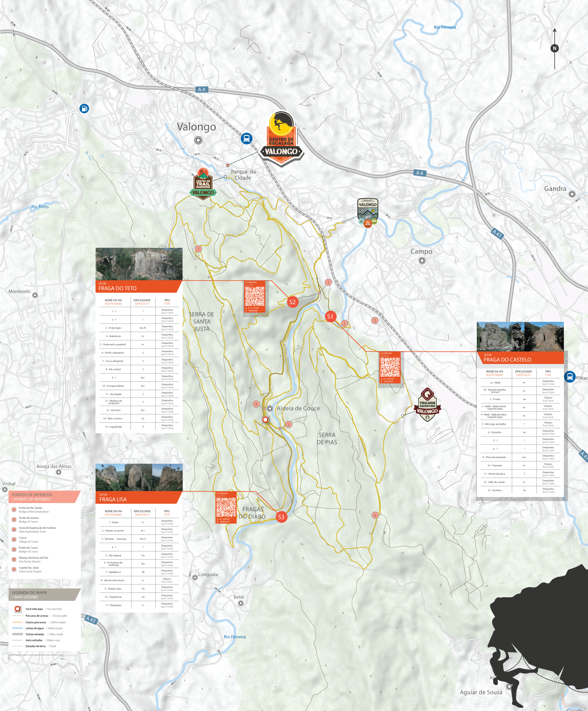
Task: Click the Centro de Escalada Valongo climbing logo
Action: 281,139
